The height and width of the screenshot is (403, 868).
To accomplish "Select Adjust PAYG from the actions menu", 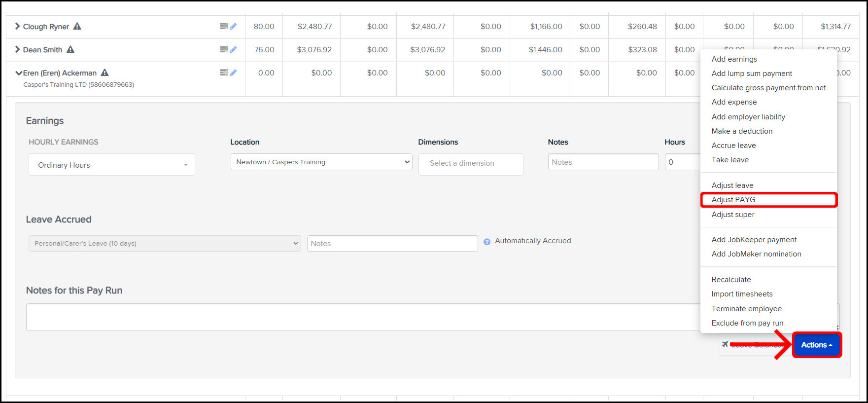I will click(733, 200).
